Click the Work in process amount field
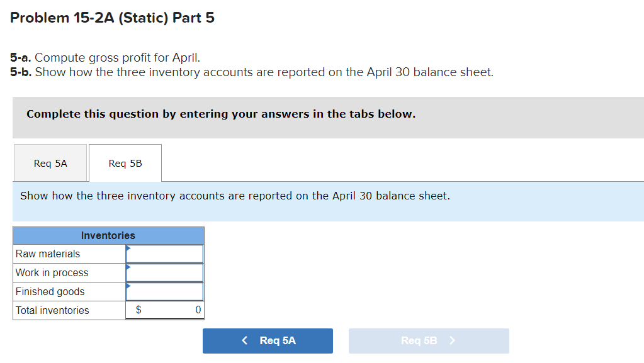 click(x=165, y=272)
